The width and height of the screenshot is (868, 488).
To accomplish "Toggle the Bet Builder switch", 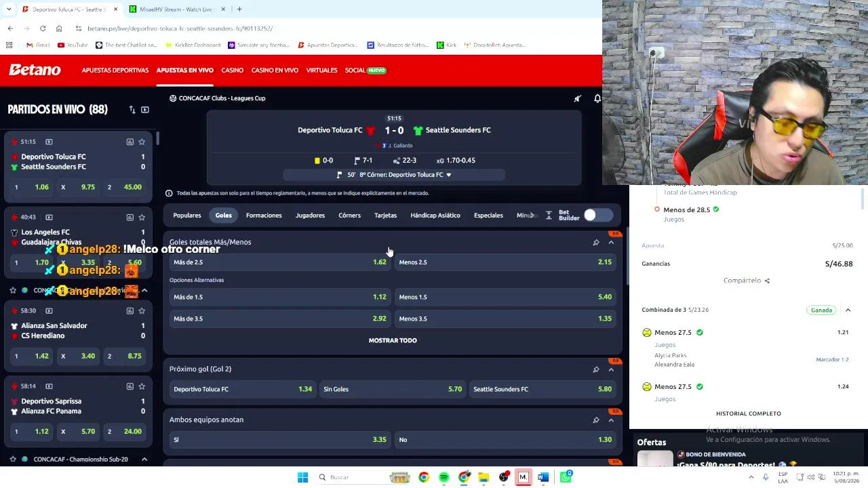I will (597, 215).
